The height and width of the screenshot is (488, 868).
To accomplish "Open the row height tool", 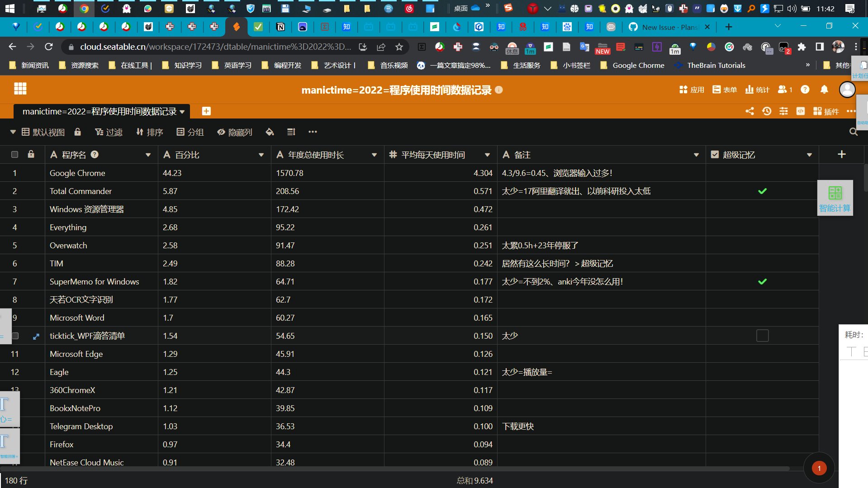I will coord(291,132).
